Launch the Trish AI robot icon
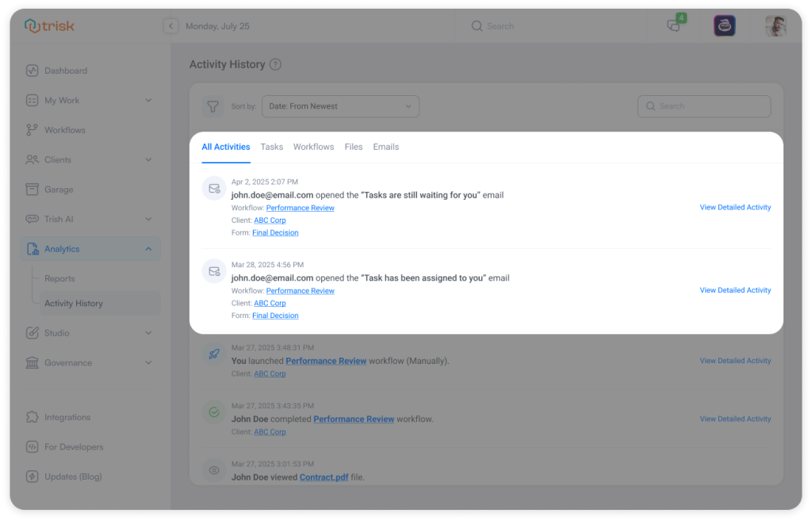The image size is (812, 521). click(724, 25)
